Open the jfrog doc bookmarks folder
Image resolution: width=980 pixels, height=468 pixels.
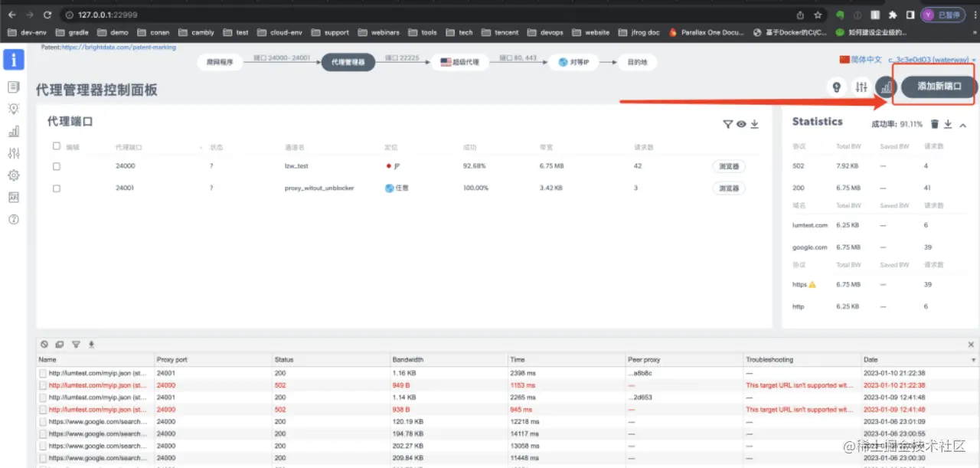[637, 33]
